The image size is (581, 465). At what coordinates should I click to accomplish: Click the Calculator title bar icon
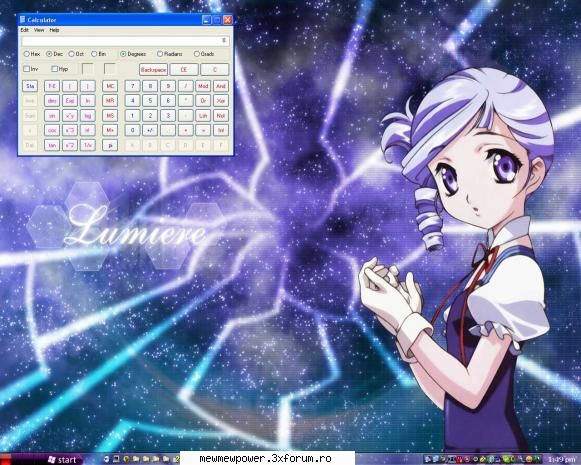[23, 20]
